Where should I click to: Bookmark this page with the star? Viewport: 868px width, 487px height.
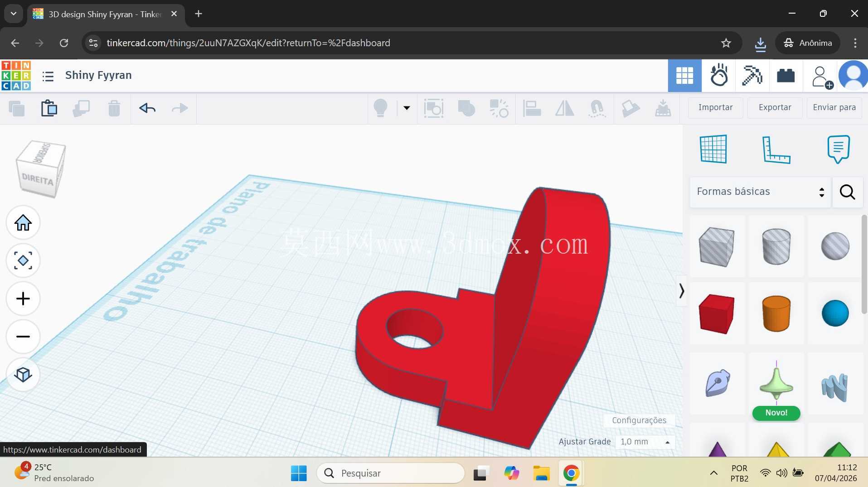(726, 43)
